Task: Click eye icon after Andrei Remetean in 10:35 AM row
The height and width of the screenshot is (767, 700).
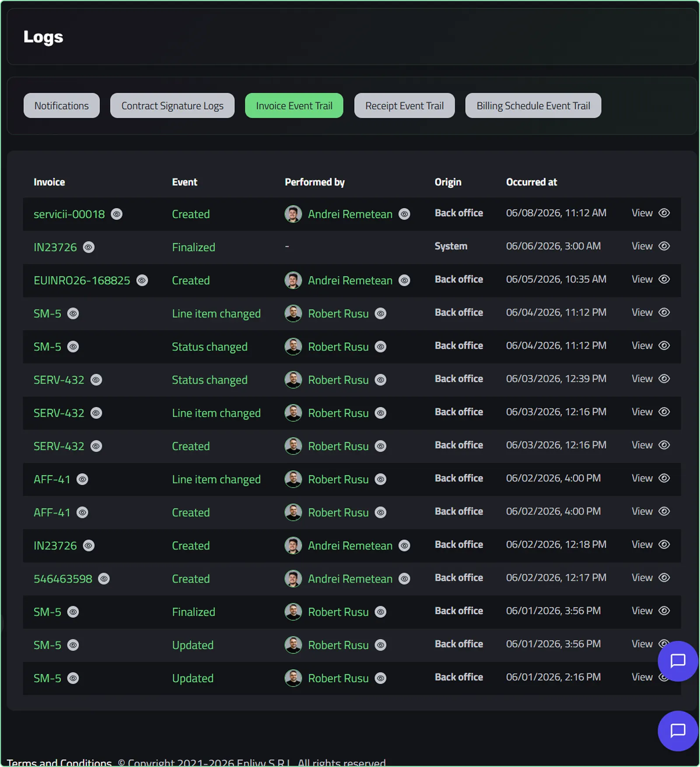Action: coord(405,280)
